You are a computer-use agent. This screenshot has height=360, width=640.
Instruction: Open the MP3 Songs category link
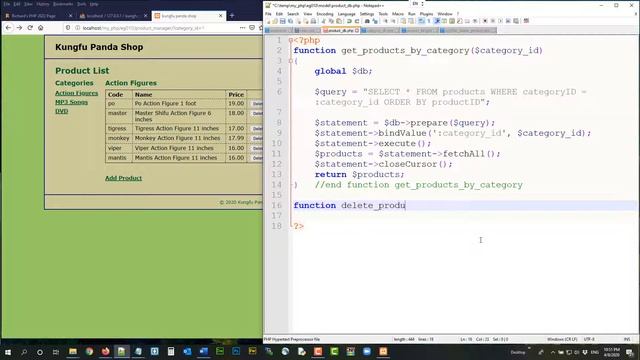click(71, 102)
